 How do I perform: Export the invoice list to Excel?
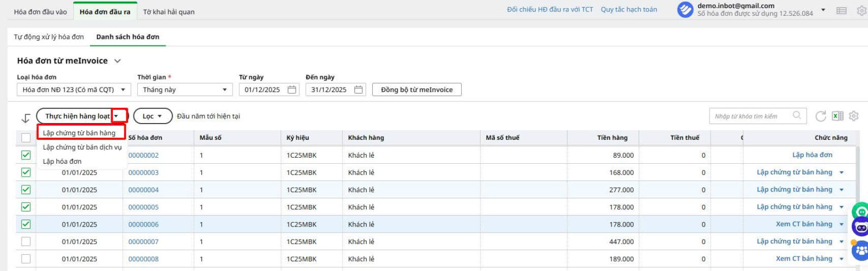(838, 116)
